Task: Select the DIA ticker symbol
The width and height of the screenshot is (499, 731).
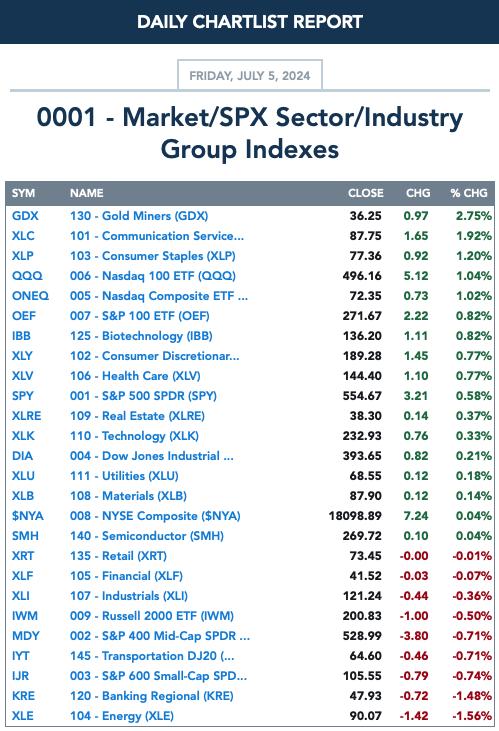Action: click(22, 456)
